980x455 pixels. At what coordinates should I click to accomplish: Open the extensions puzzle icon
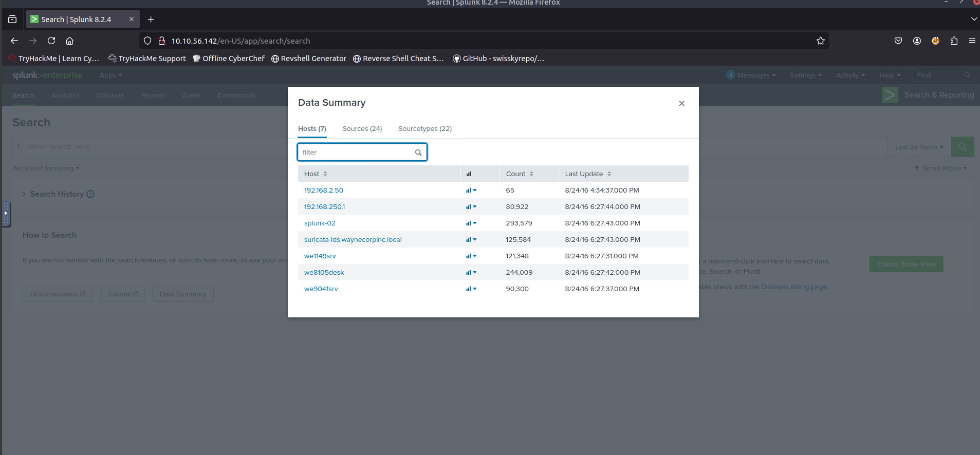coord(954,41)
